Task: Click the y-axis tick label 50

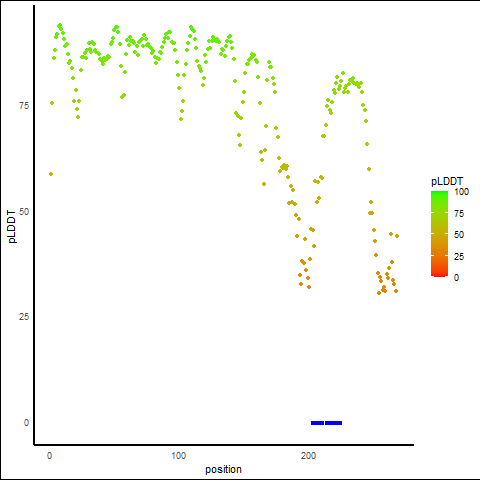Action: [24, 212]
